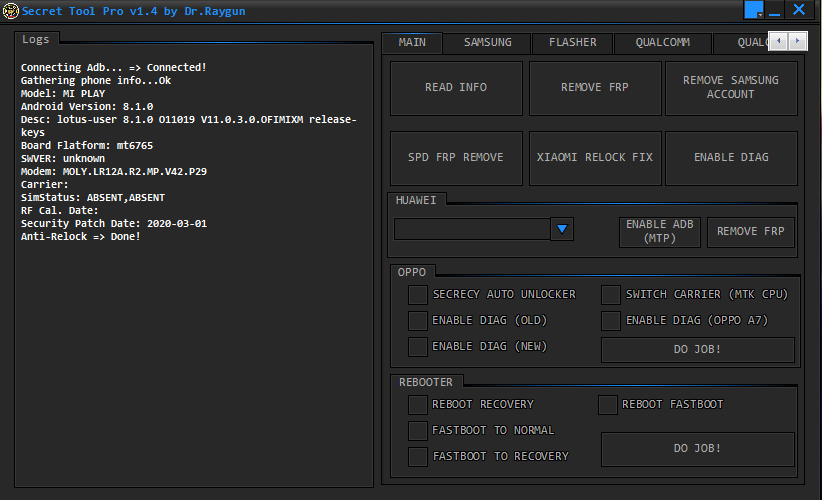This screenshot has width=822, height=500.
Task: Click the OPPO group label
Action: pyautogui.click(x=412, y=273)
